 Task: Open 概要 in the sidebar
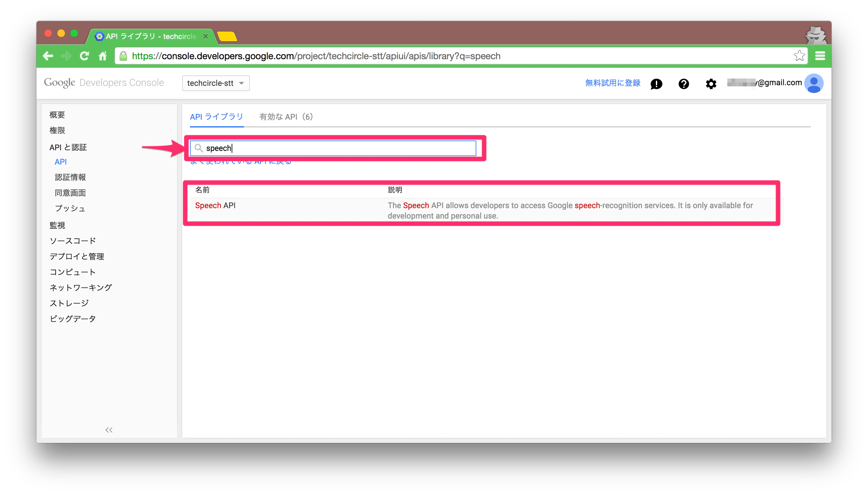pos(57,115)
